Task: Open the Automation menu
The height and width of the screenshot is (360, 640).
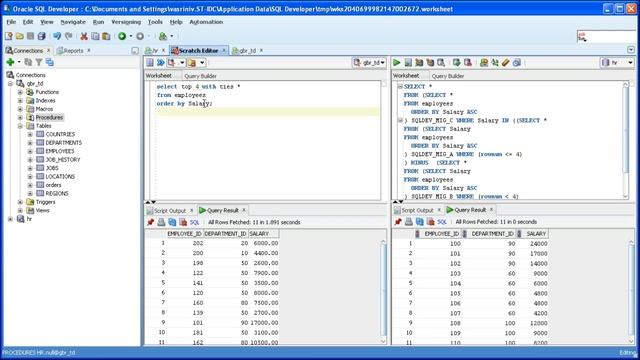Action: click(206, 22)
